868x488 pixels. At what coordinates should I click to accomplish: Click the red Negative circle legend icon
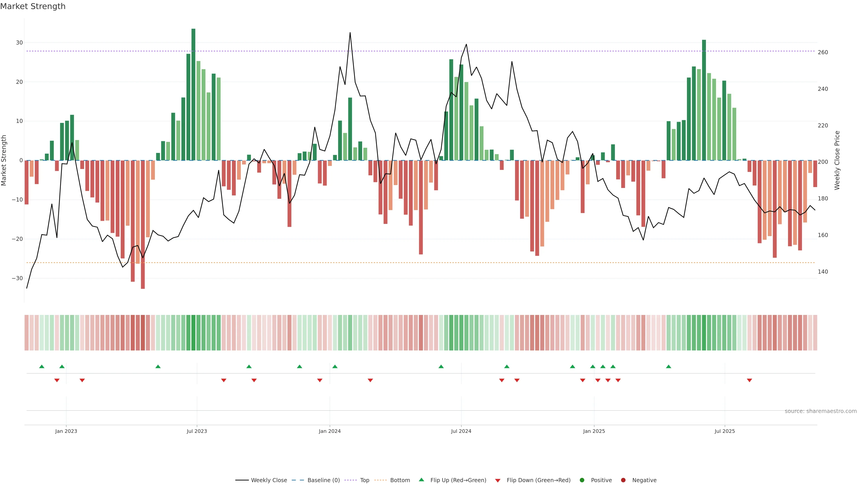623,480
